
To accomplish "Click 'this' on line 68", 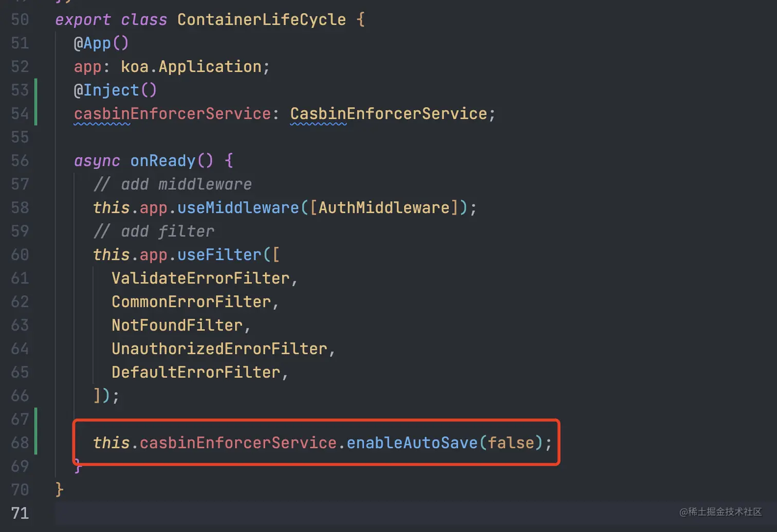I will click(111, 443).
